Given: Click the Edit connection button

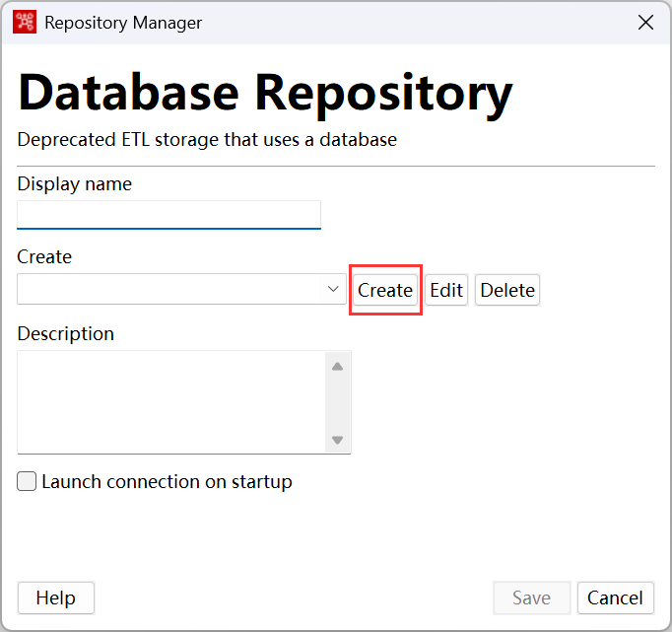Looking at the screenshot, I should coord(446,290).
